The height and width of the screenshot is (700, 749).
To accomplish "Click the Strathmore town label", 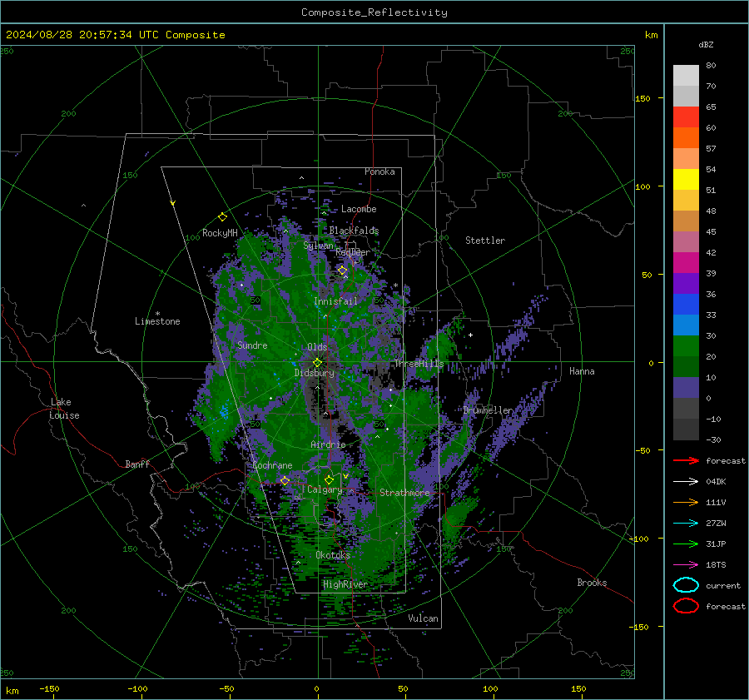I will coord(404,493).
